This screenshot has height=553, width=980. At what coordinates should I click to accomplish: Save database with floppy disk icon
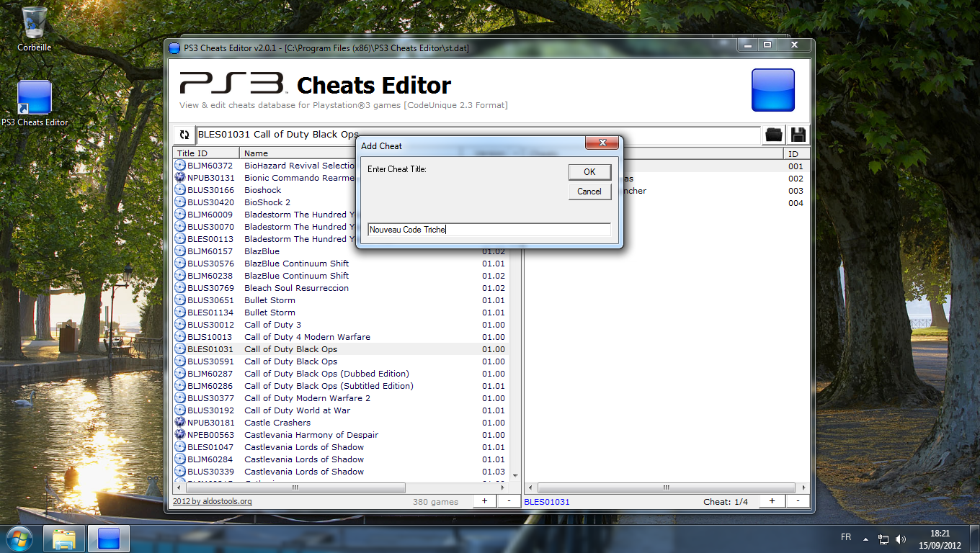click(798, 135)
